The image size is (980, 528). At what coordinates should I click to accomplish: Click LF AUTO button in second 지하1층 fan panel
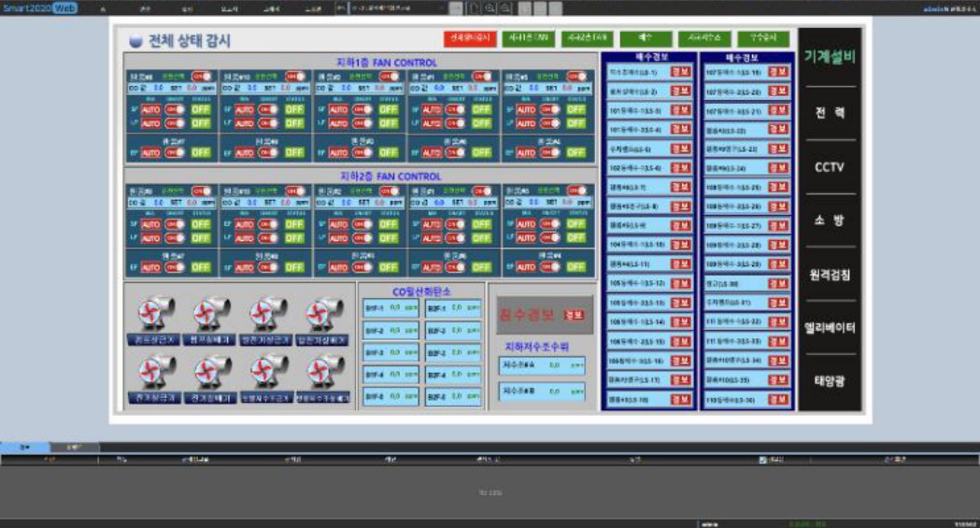(x=245, y=123)
